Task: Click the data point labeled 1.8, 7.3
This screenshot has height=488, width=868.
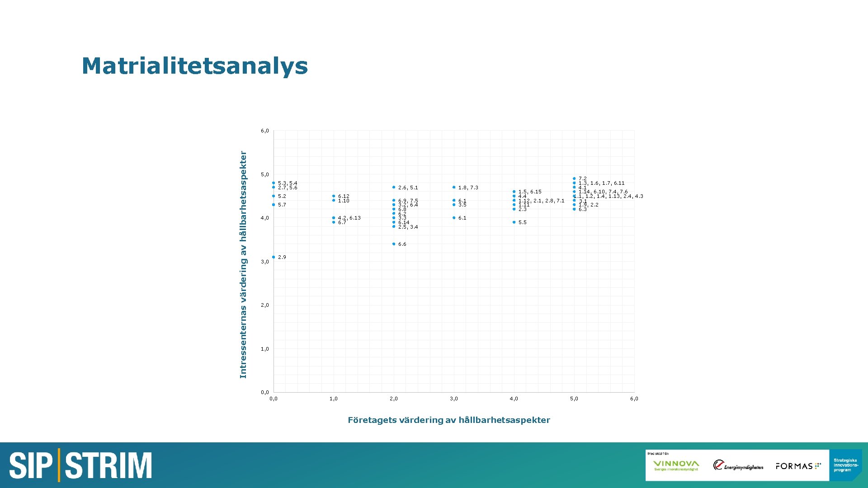Action: [454, 187]
